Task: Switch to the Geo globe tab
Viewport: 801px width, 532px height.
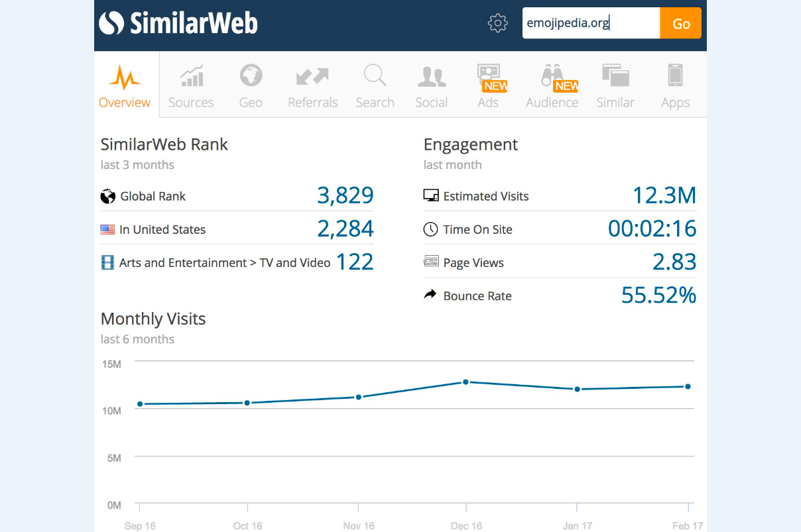Action: (x=251, y=86)
